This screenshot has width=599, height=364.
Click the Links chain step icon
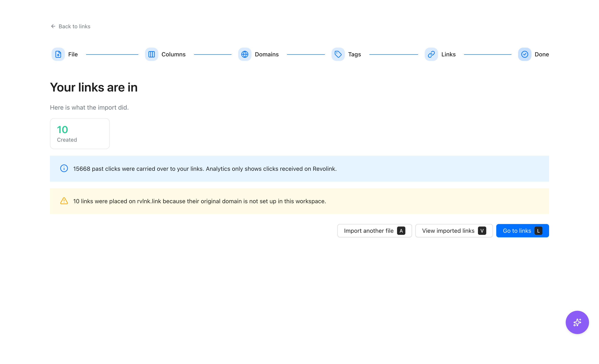431,54
